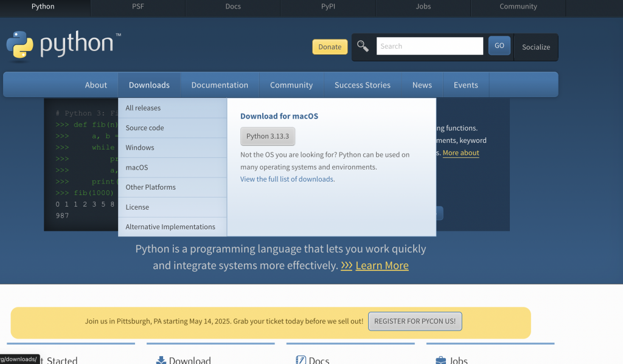
Task: Click the Jobs section briefcase icon
Action: pos(440,360)
